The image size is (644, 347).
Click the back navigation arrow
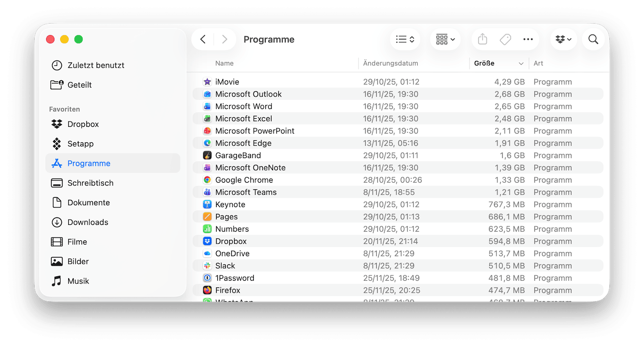(x=203, y=39)
